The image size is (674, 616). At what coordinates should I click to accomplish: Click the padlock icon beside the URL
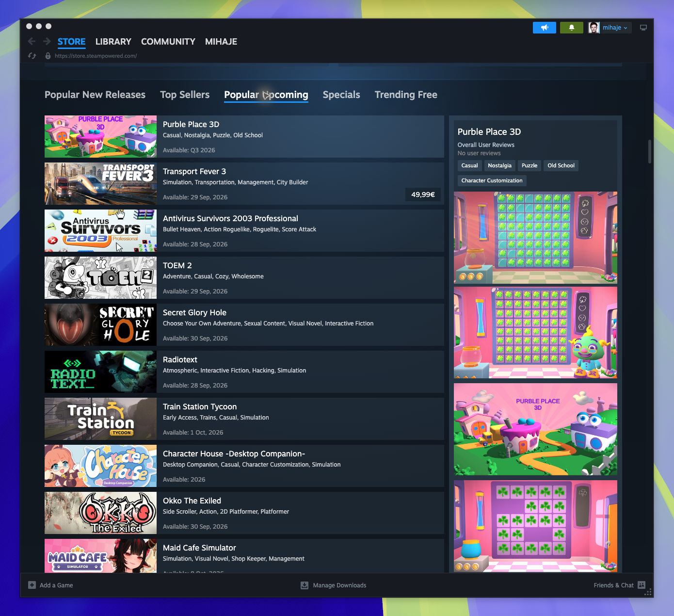(48, 56)
